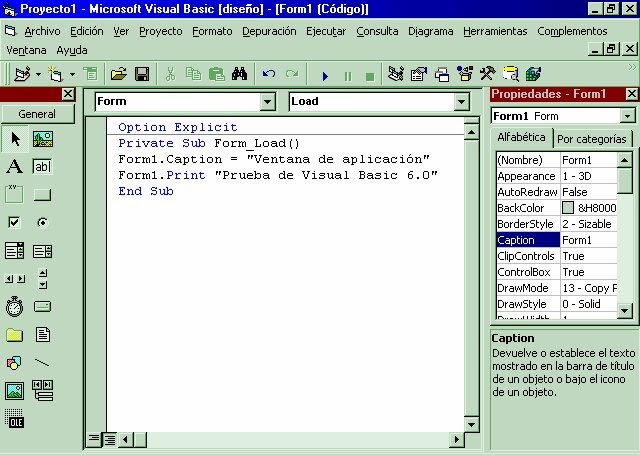The height and width of the screenshot is (455, 640).
Task: Click the Add Form toolbar icon
Action: click(55, 74)
